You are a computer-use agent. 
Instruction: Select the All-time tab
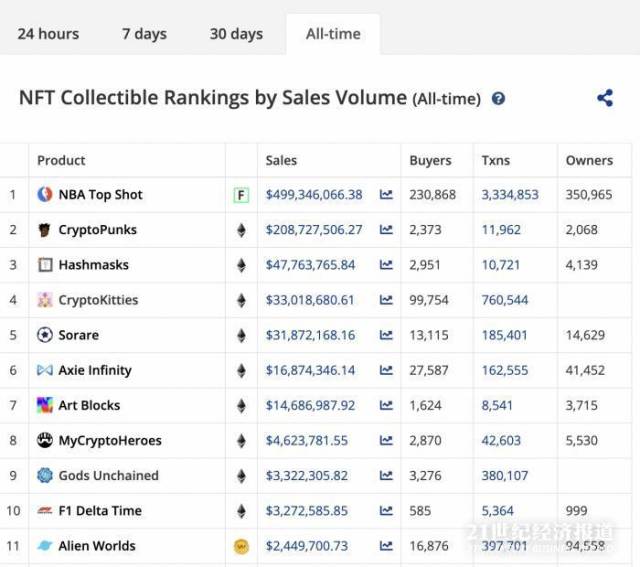coord(333,34)
